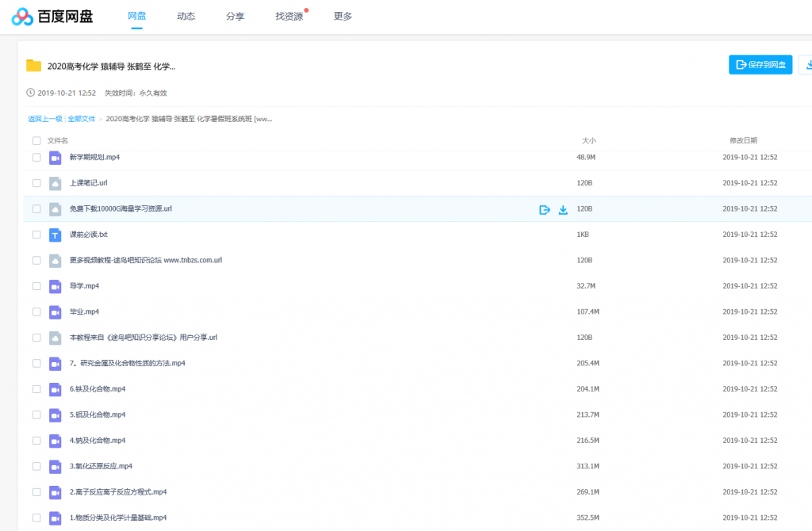This screenshot has width=812, height=531.
Task: Switch to the 动态 tab
Action: 186,17
